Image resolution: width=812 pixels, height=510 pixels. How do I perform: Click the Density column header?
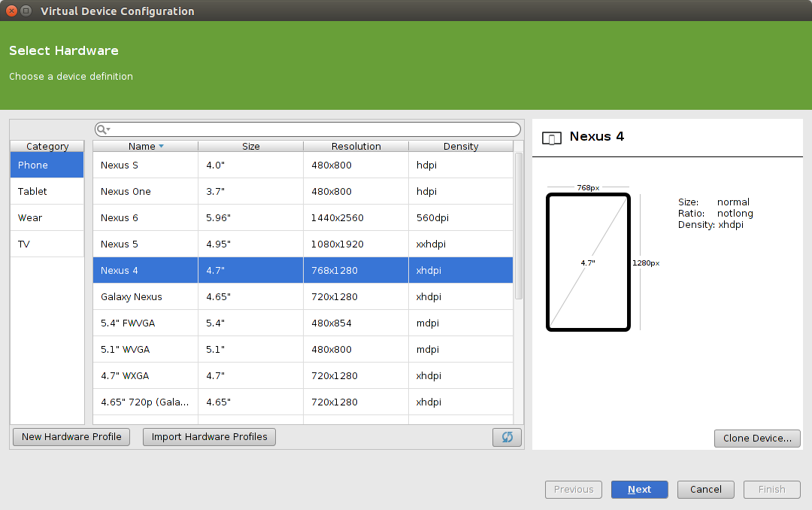coord(461,146)
